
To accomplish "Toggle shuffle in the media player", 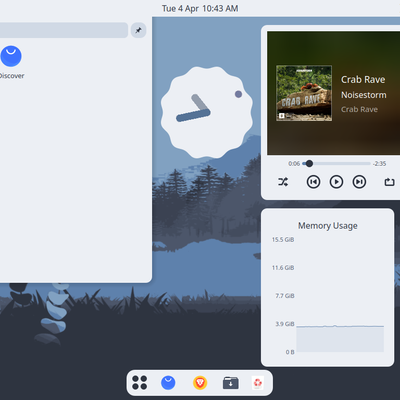I will 283,182.
